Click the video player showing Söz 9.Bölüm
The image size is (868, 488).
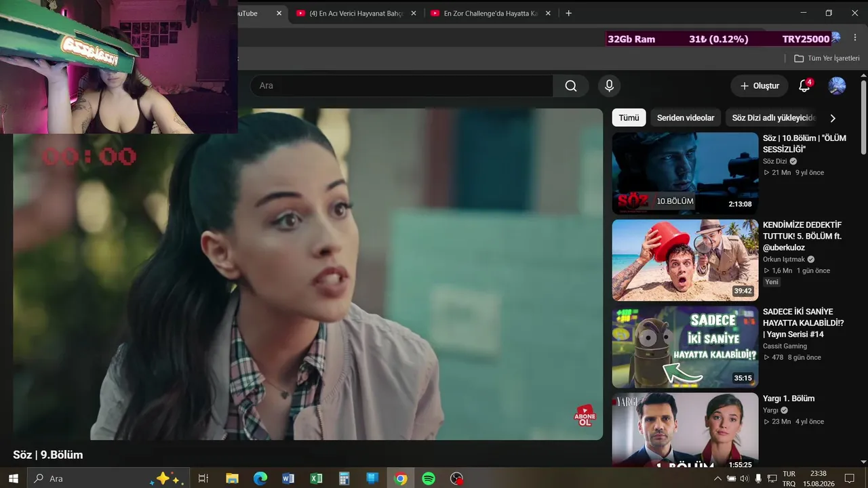[x=308, y=274]
